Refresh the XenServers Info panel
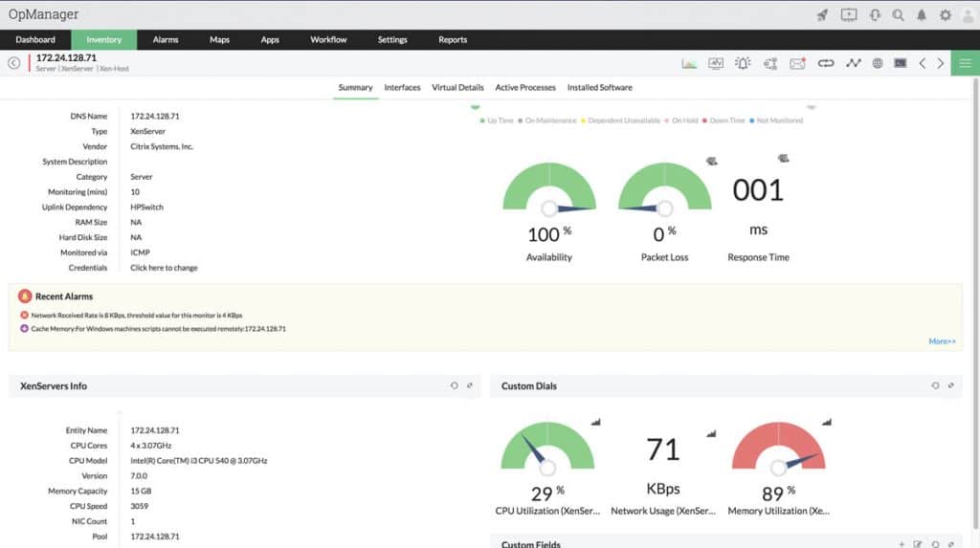980x548 pixels. click(x=455, y=385)
